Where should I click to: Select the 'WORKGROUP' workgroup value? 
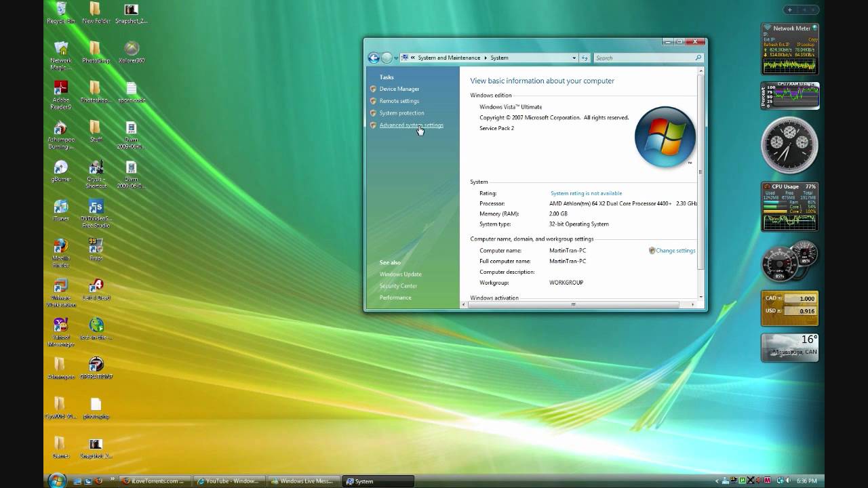tap(566, 283)
